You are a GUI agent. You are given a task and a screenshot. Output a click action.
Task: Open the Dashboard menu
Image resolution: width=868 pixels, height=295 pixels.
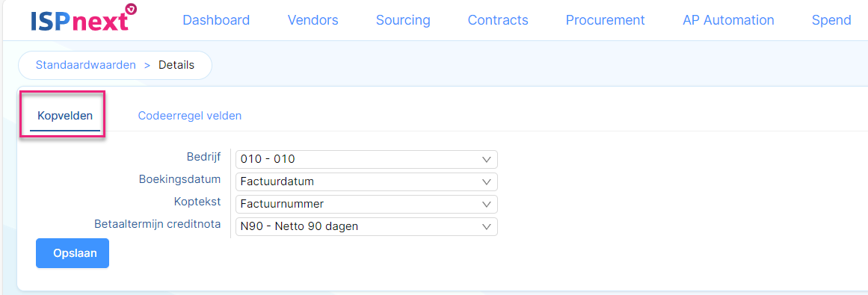point(216,20)
